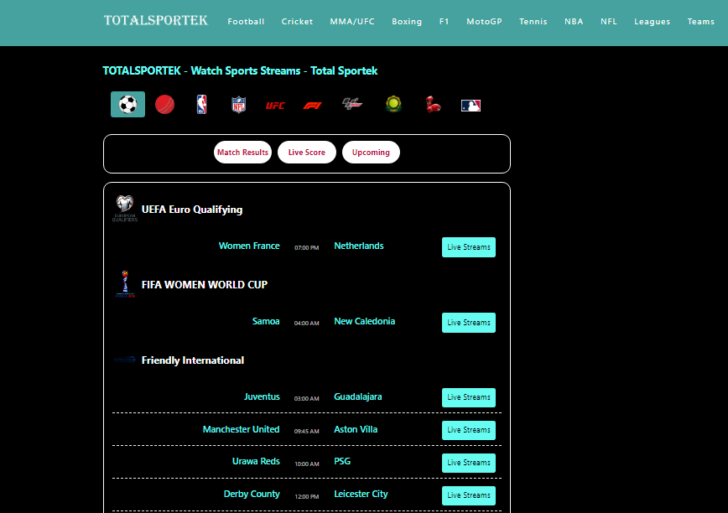Click the Derby County team link
This screenshot has height=513, width=728.
click(x=252, y=494)
